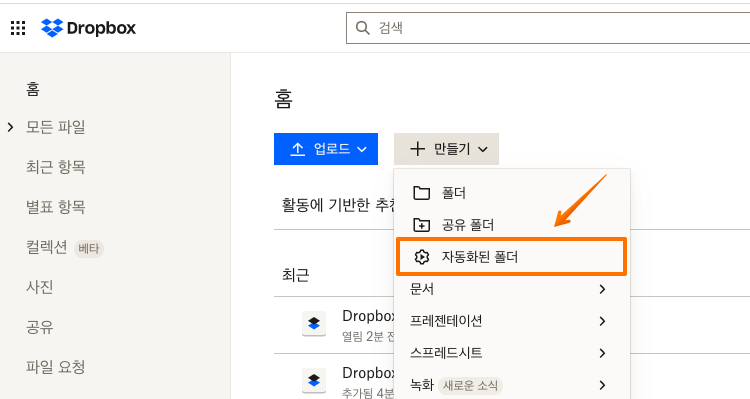Click the Dropbox logo

tap(88, 28)
